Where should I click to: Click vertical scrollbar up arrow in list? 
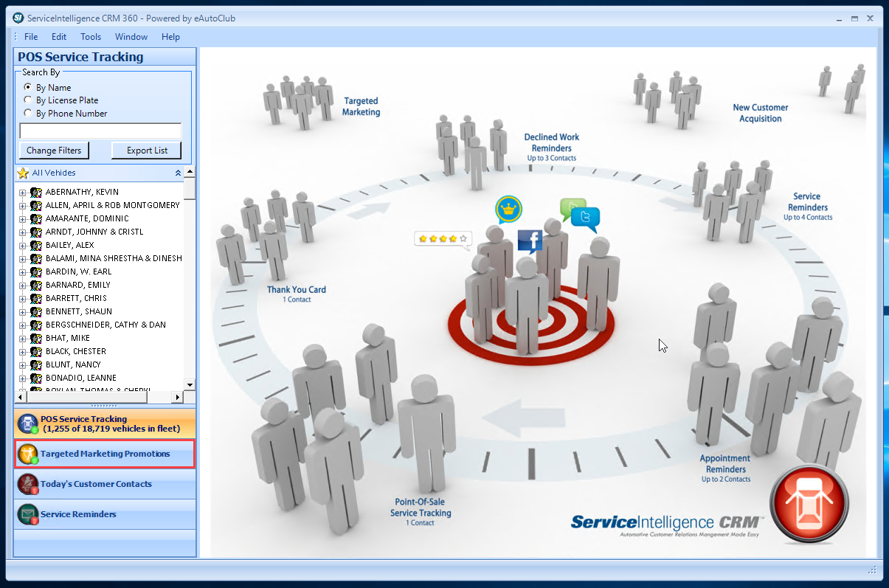pos(190,173)
